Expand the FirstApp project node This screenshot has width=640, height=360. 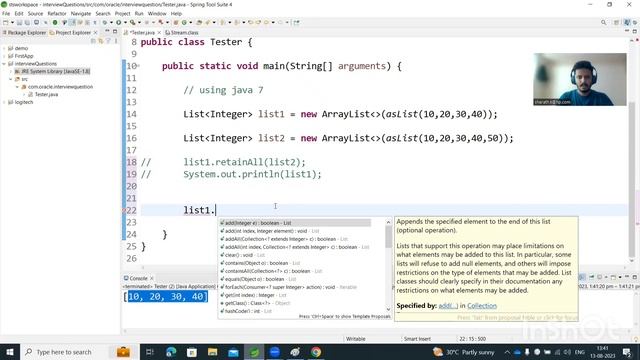click(4, 56)
